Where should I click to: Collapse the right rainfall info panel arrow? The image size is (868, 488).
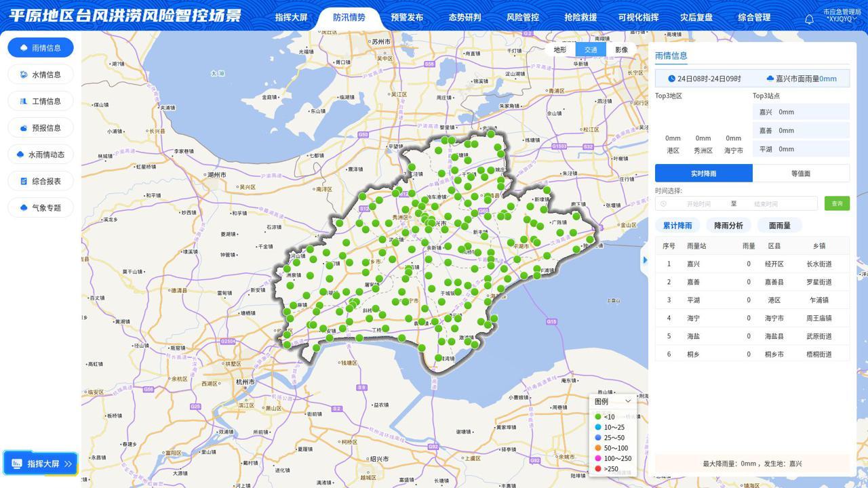644,260
